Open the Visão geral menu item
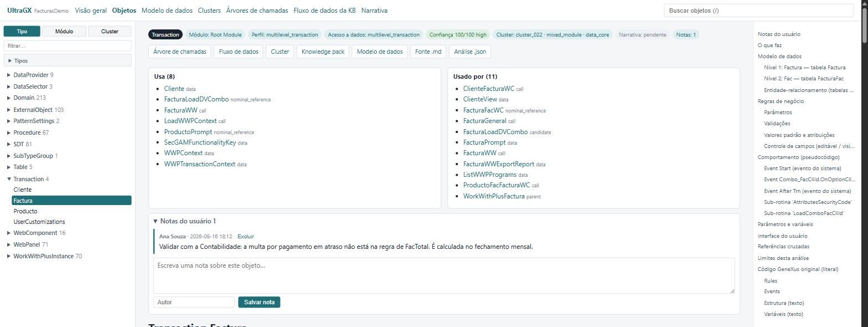The height and width of the screenshot is (327, 868). point(91,11)
